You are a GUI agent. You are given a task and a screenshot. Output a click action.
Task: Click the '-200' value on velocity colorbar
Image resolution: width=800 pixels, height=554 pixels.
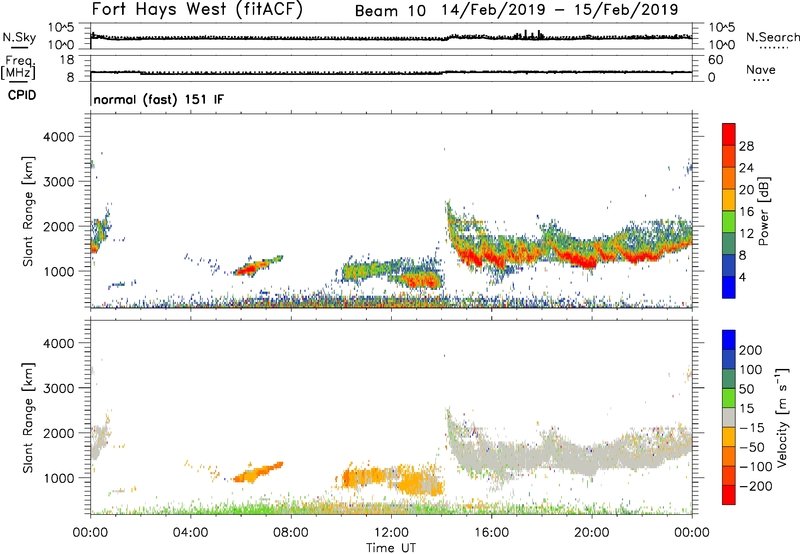point(756,486)
